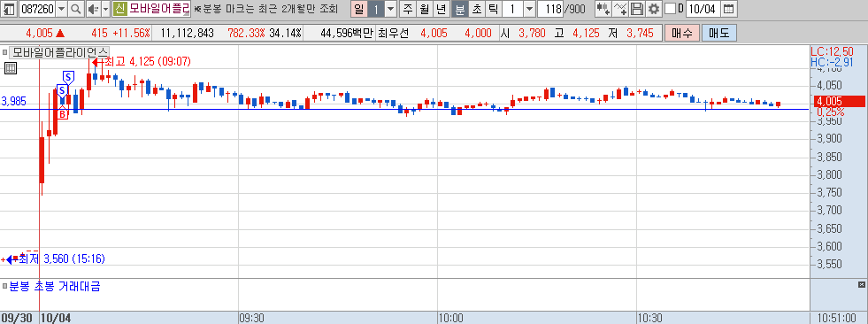The width and height of the screenshot is (868, 324).
Task: Switch to the 주 (weekly) chart
Action: tap(408, 8)
